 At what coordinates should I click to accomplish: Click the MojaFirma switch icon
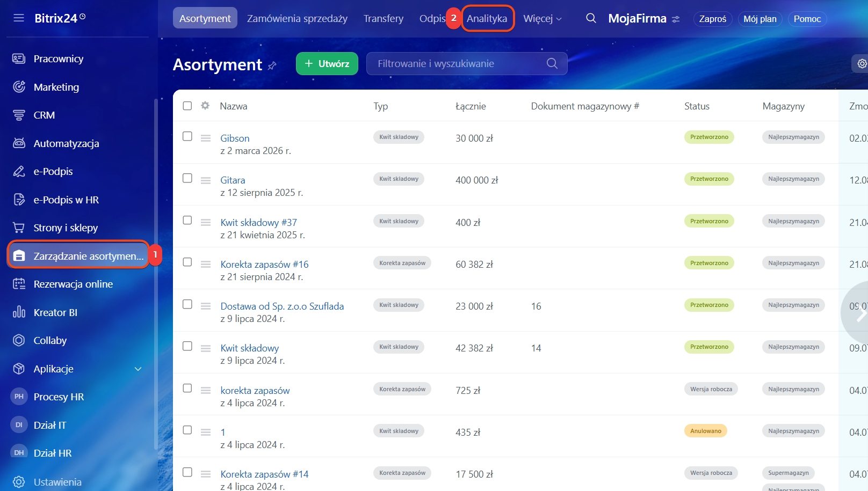tap(676, 19)
